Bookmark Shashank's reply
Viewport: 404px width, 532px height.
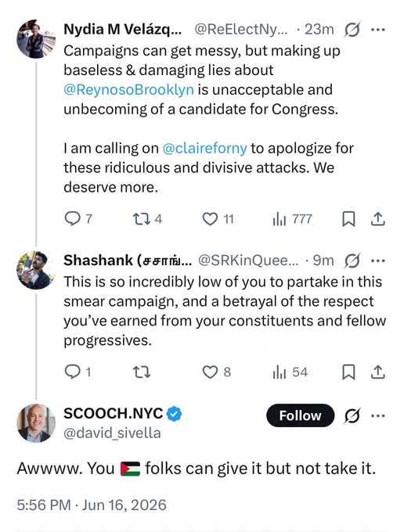point(348,372)
